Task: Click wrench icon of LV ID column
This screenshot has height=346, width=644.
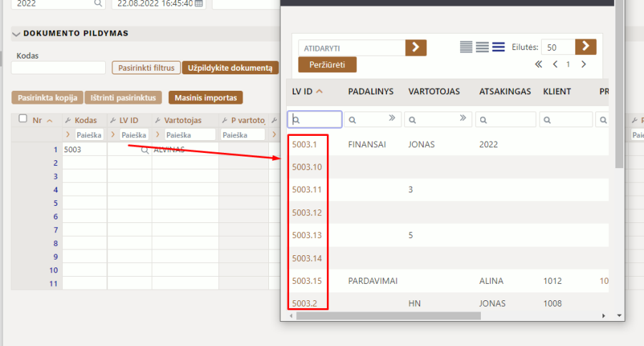Action: 113,120
